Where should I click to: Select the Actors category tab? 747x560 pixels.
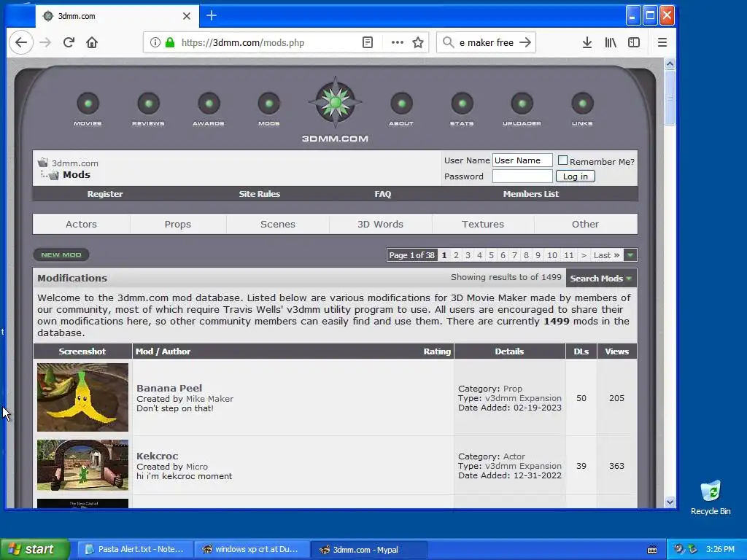coord(82,225)
